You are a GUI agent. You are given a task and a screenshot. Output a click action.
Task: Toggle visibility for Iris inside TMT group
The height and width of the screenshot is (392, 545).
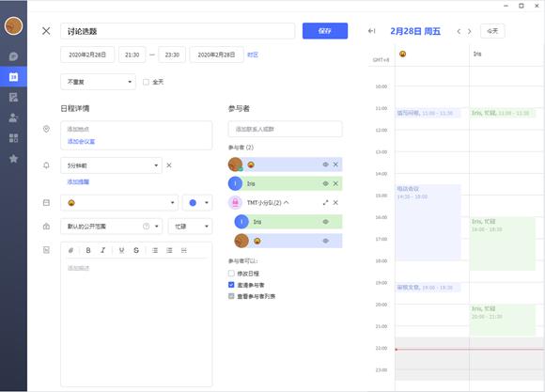pos(326,222)
